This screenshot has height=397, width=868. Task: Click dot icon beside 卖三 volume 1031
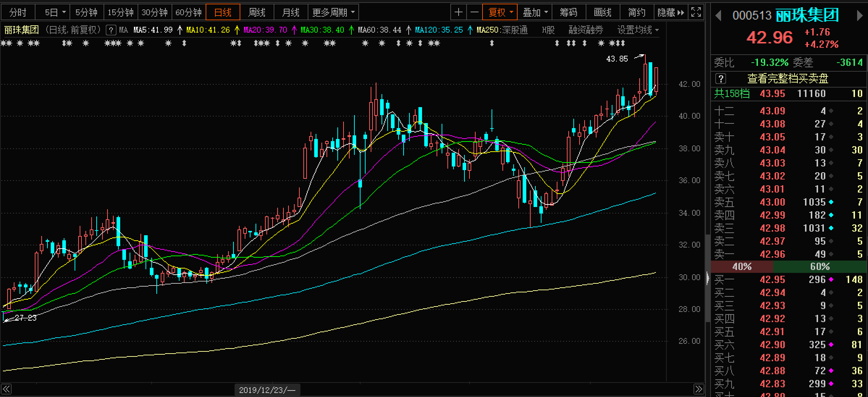831,228
